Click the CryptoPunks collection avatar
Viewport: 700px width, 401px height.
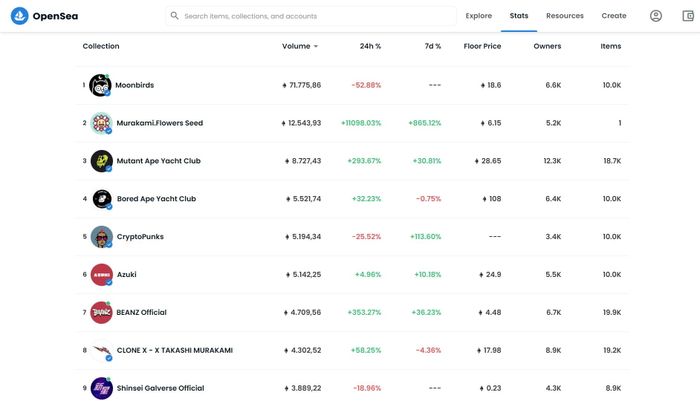tap(102, 237)
